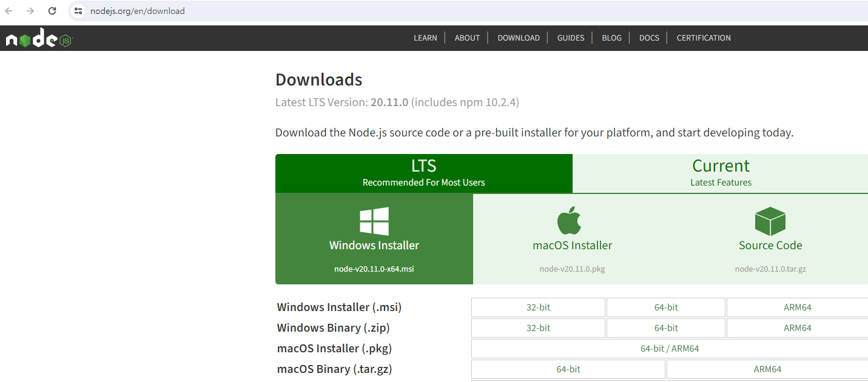868x382 pixels.
Task: Open the DOWNLOAD menu item
Action: pyautogui.click(x=519, y=38)
